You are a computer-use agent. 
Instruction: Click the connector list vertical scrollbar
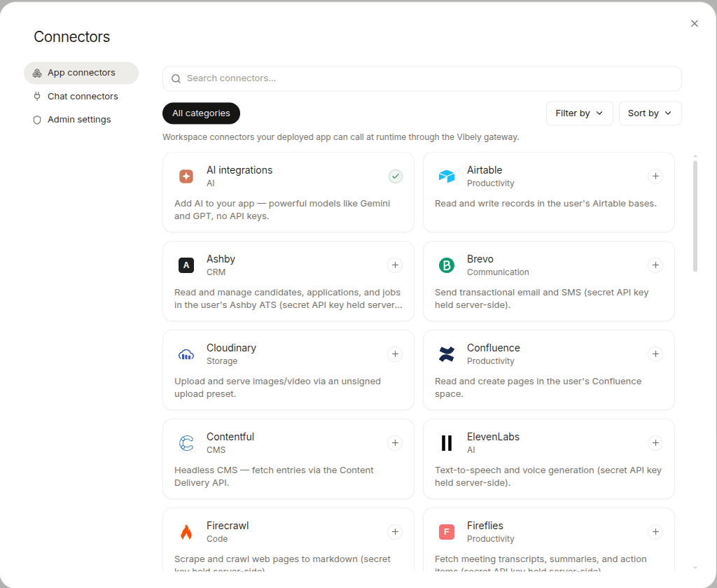pyautogui.click(x=695, y=216)
